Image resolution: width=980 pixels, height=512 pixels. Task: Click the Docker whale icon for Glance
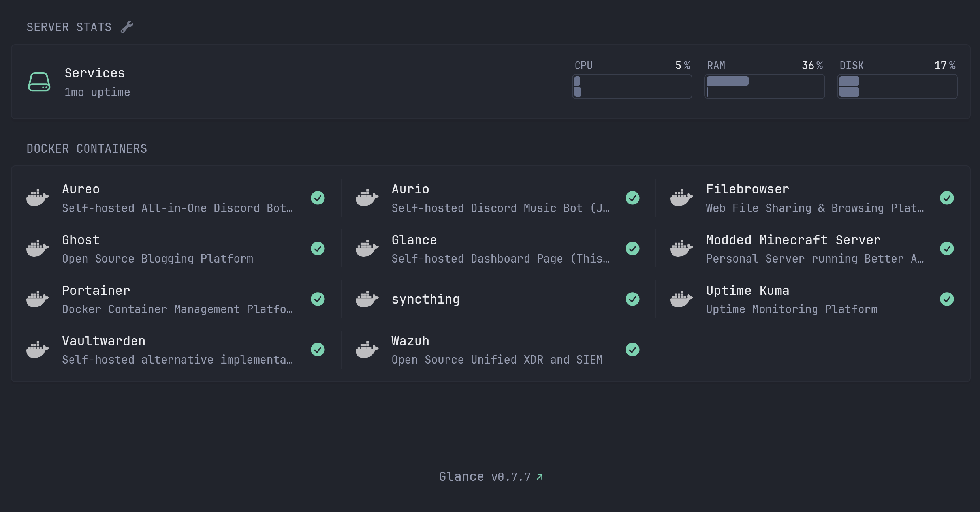click(367, 248)
